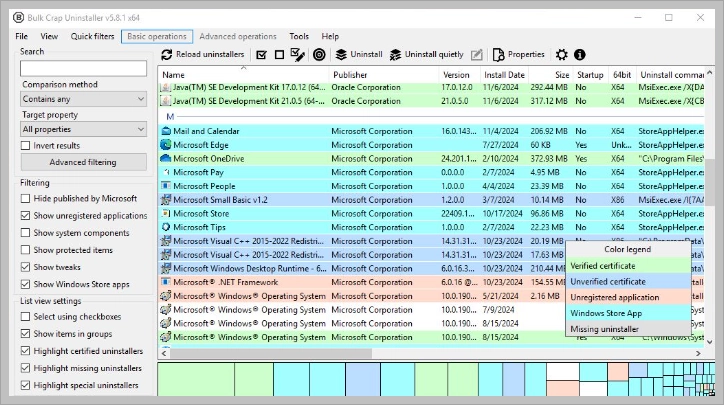This screenshot has height=405, width=724.
Task: Check Hide published by Microsoft
Action: (x=26, y=199)
